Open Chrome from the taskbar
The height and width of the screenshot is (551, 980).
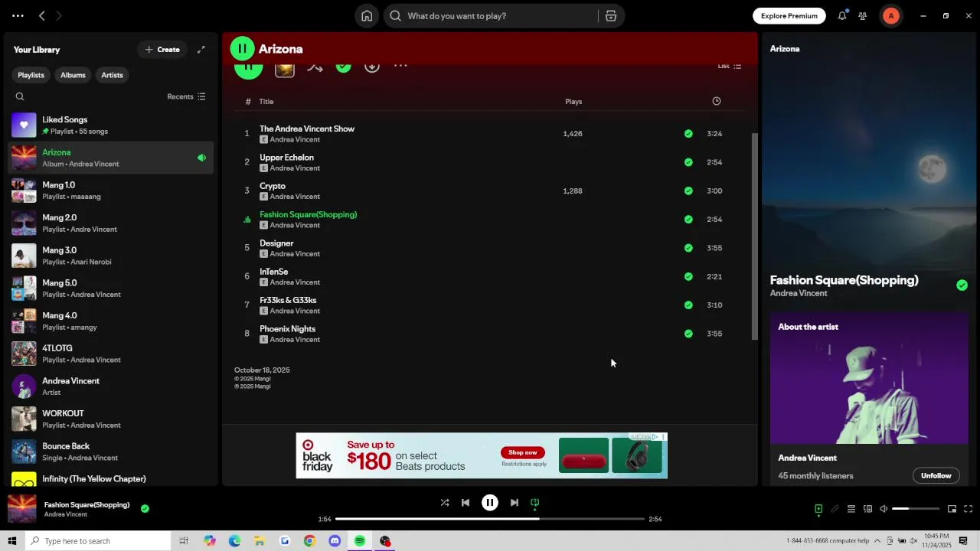(x=309, y=541)
